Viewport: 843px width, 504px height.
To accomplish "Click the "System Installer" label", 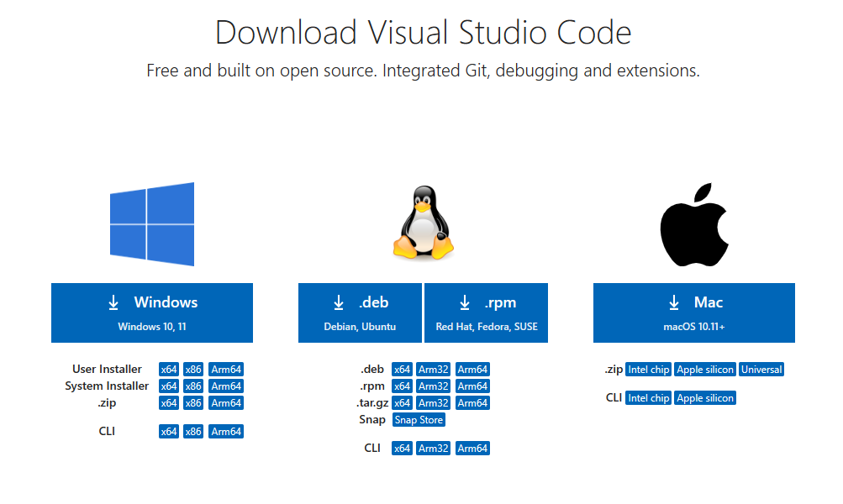I will coord(107,386).
